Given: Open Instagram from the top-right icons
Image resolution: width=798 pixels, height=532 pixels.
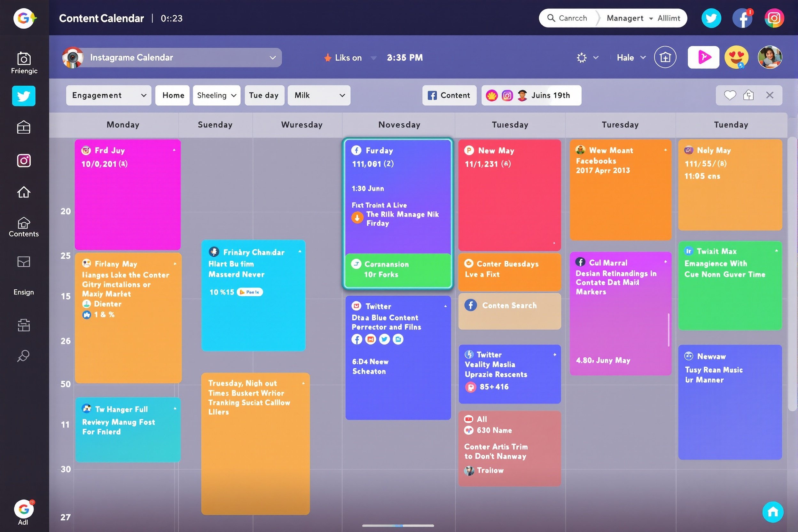Looking at the screenshot, I should pos(774,18).
